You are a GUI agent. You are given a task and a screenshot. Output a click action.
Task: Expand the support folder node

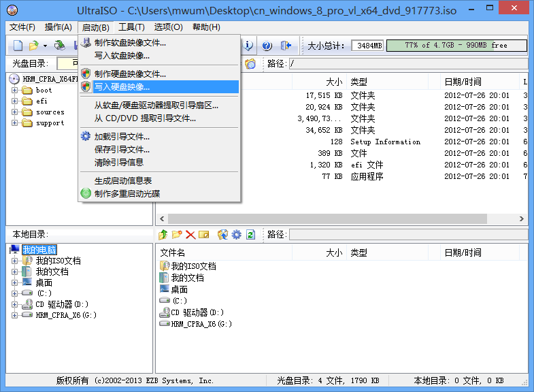pyautogui.click(x=14, y=123)
